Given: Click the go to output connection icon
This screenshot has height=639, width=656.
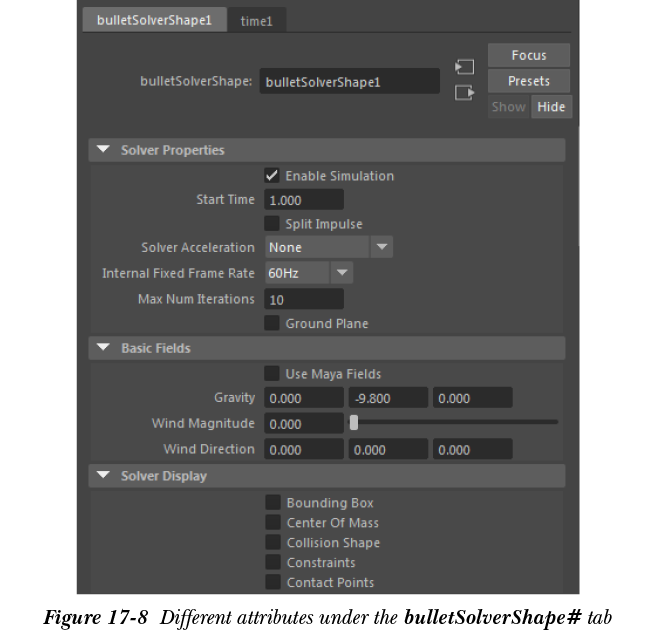Looking at the screenshot, I should pos(463,93).
